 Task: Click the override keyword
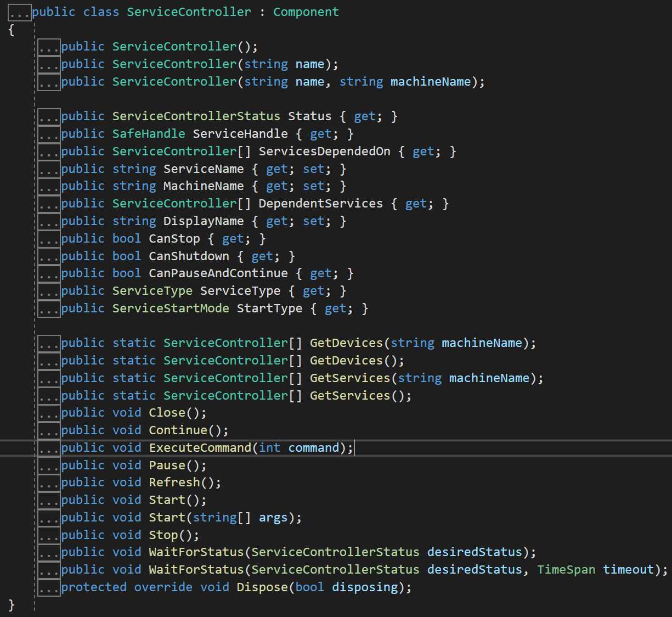click(x=163, y=587)
